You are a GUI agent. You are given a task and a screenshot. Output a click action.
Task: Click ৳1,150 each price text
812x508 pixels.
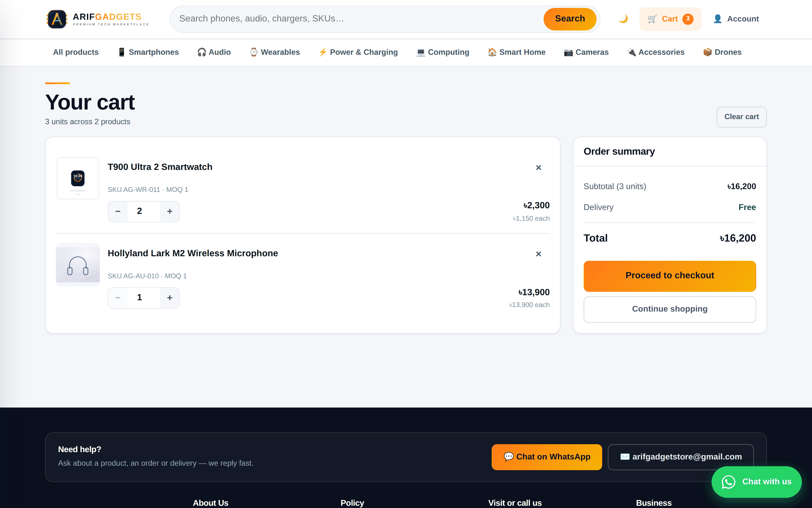click(x=531, y=218)
